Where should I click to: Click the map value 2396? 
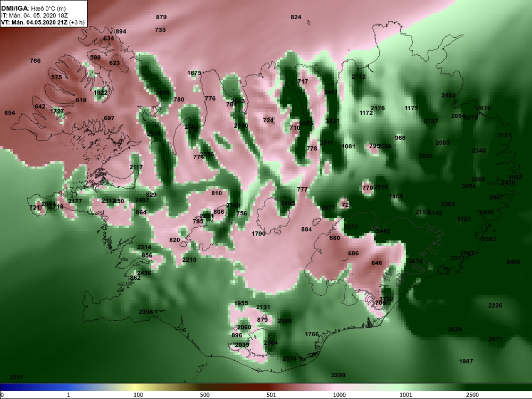coord(146,312)
